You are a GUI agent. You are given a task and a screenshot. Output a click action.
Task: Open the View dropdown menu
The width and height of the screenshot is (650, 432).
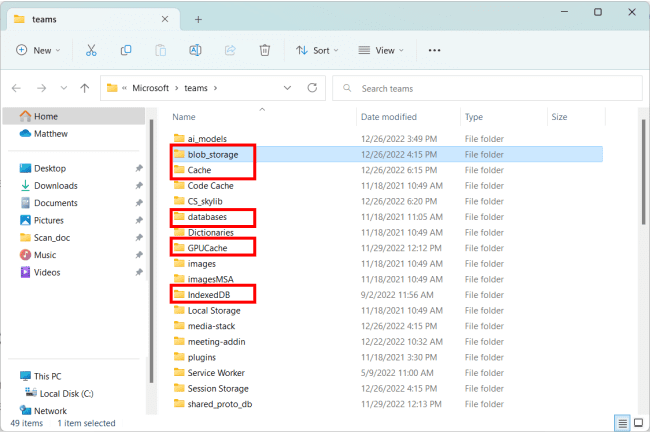click(x=380, y=50)
